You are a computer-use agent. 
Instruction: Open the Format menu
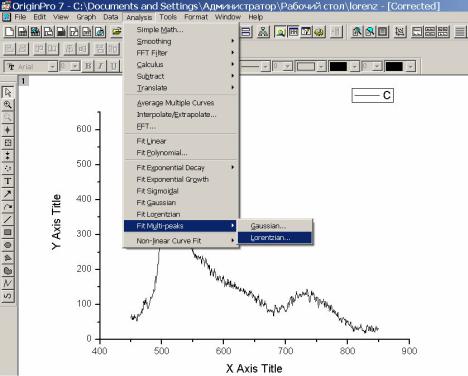(196, 17)
